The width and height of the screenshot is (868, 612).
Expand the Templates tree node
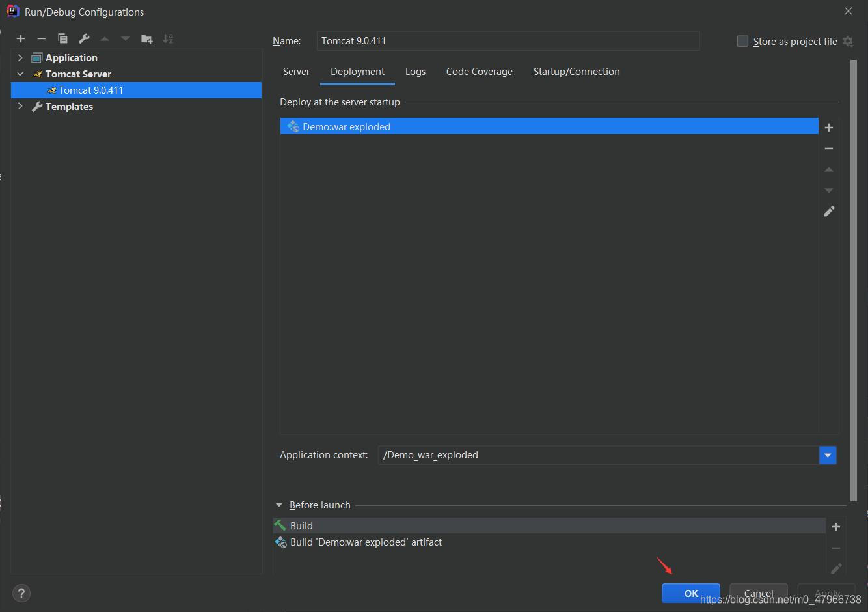pos(20,107)
